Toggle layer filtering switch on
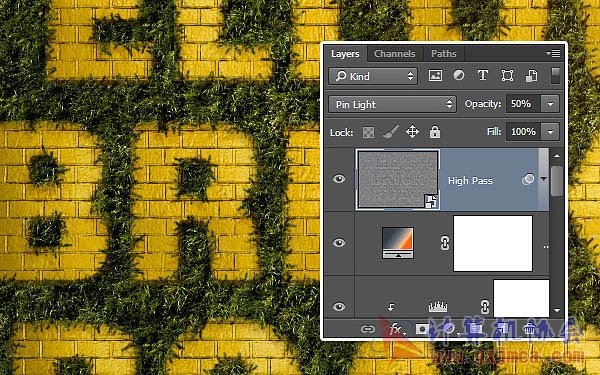Image resolution: width=600 pixels, height=375 pixels. click(x=555, y=76)
